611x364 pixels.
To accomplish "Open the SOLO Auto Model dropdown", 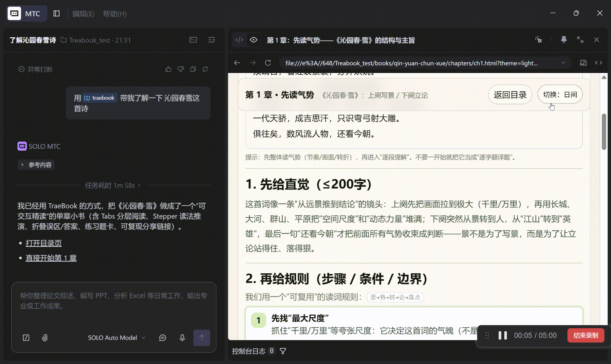I will tap(116, 338).
